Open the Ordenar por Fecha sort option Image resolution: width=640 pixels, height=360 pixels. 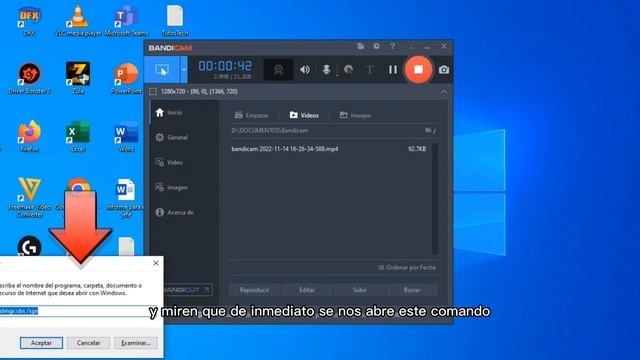click(x=407, y=268)
